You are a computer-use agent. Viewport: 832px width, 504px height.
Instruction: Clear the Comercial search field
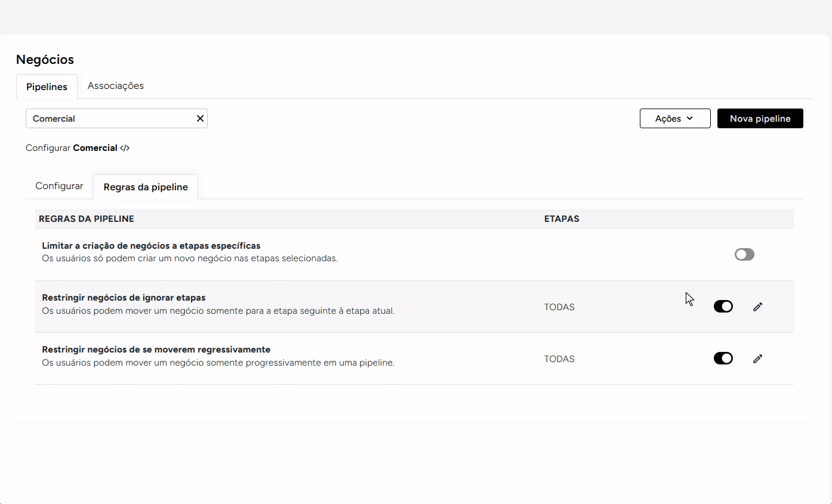coord(200,118)
